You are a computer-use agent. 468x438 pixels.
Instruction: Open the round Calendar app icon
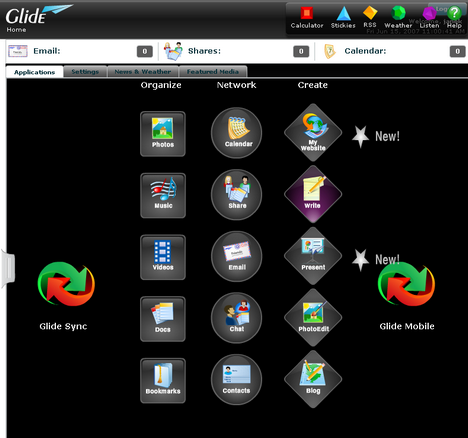pos(236,133)
